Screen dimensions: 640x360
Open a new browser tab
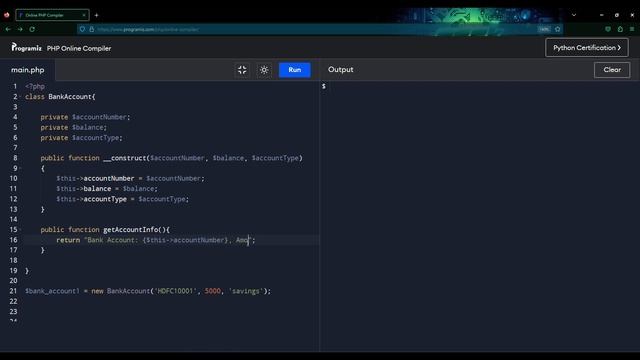pos(97,15)
